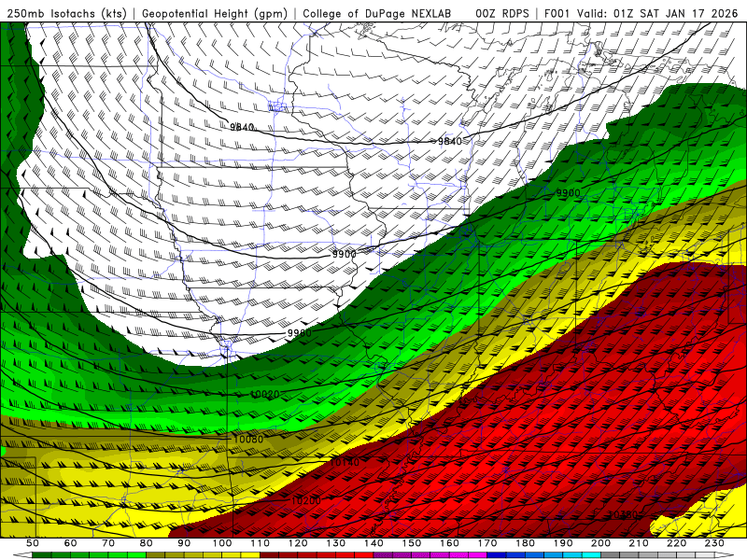Select the 'College of DuPage NEXLAB' header label
The image size is (747, 560).
376,13
